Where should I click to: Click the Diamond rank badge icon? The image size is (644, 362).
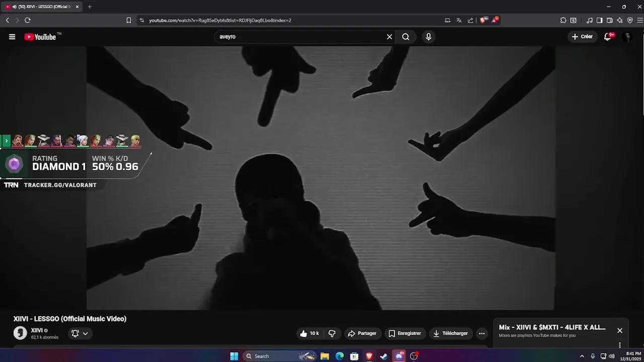click(x=14, y=163)
